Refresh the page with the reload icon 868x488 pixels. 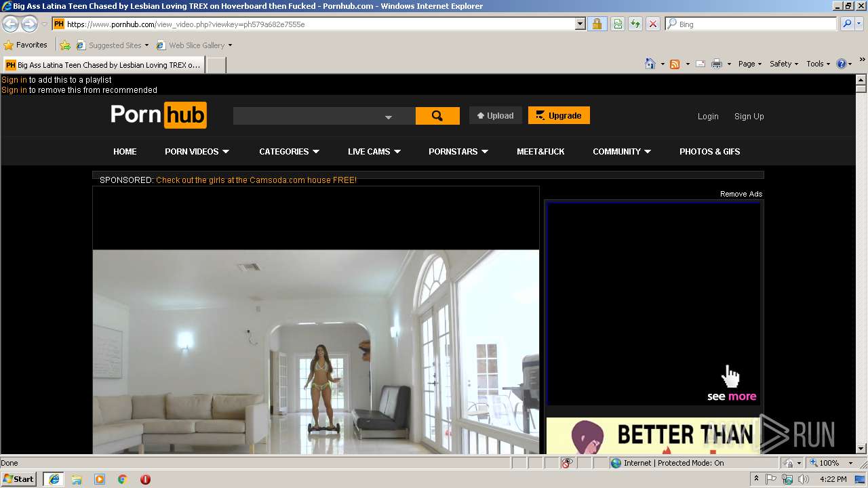635,24
